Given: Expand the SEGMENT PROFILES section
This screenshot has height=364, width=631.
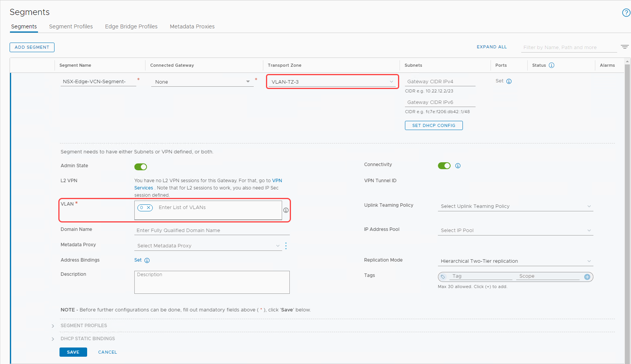Looking at the screenshot, I should point(53,325).
